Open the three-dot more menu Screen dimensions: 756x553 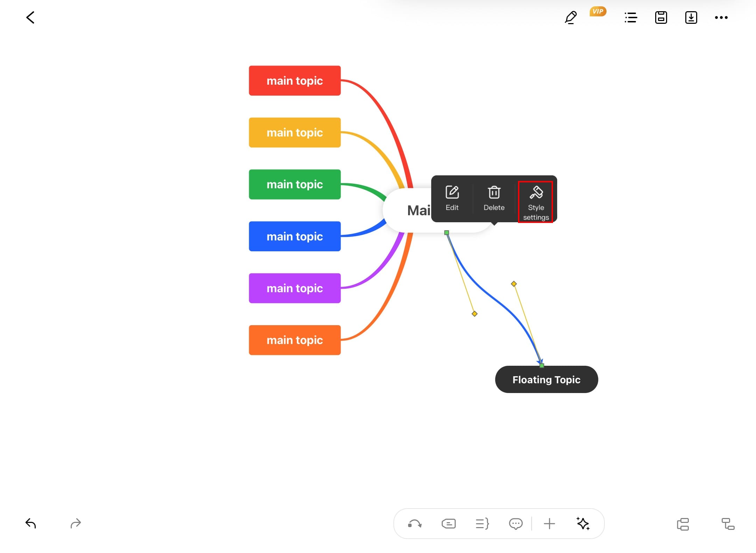pyautogui.click(x=721, y=17)
